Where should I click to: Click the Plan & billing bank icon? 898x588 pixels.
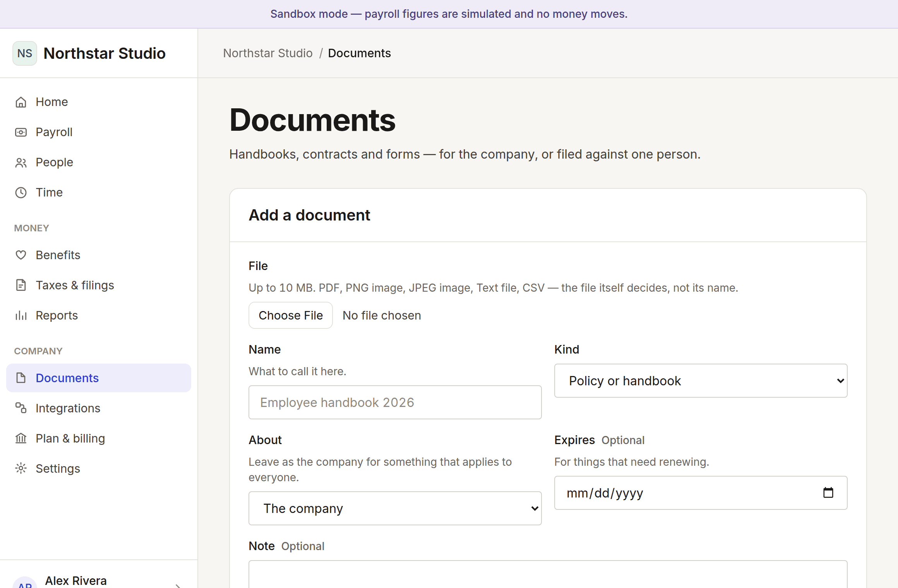[x=21, y=438]
